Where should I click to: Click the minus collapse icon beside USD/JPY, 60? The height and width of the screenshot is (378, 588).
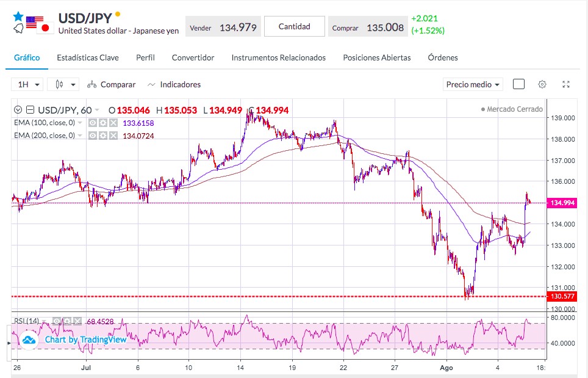coord(30,110)
